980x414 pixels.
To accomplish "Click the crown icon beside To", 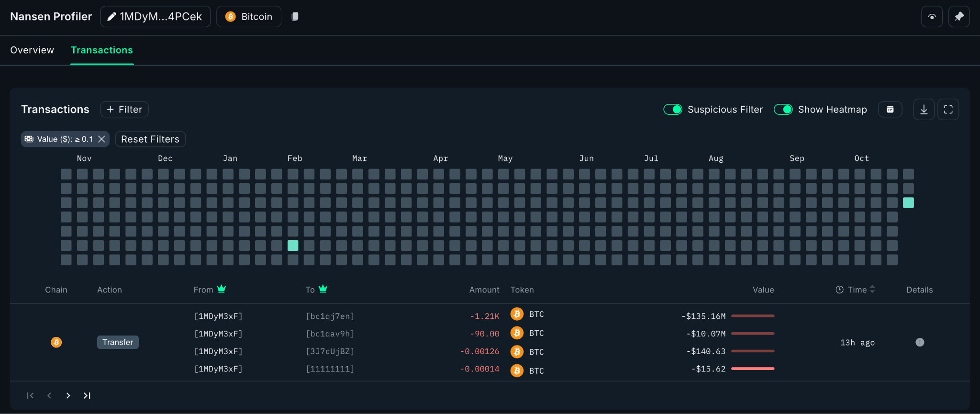I will coord(323,289).
